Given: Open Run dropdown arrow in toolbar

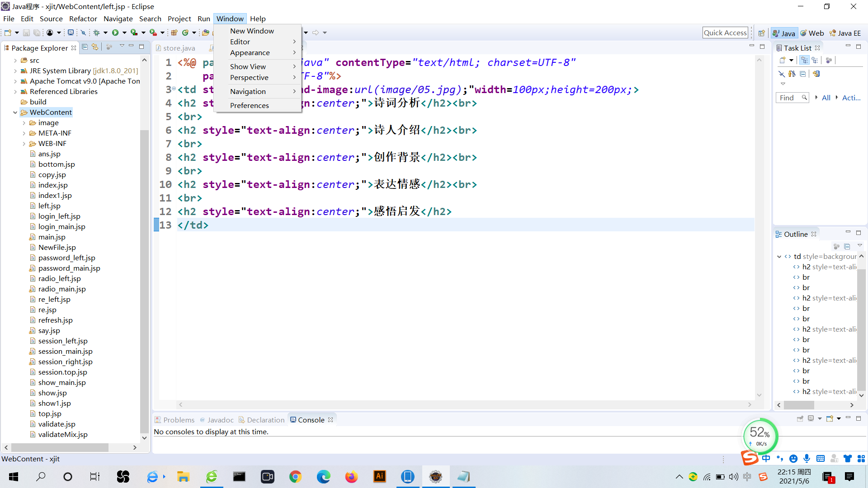Looking at the screenshot, I should (124, 33).
